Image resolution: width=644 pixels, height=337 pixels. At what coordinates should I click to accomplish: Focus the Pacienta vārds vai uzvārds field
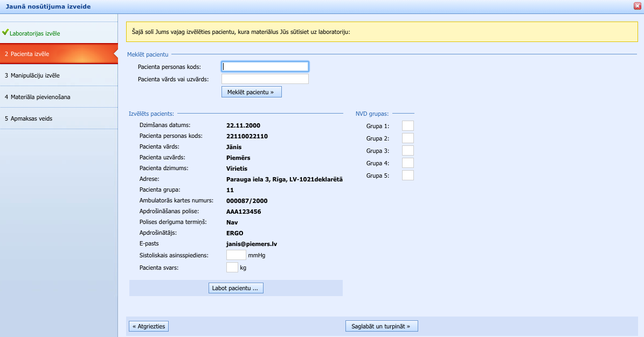point(265,79)
